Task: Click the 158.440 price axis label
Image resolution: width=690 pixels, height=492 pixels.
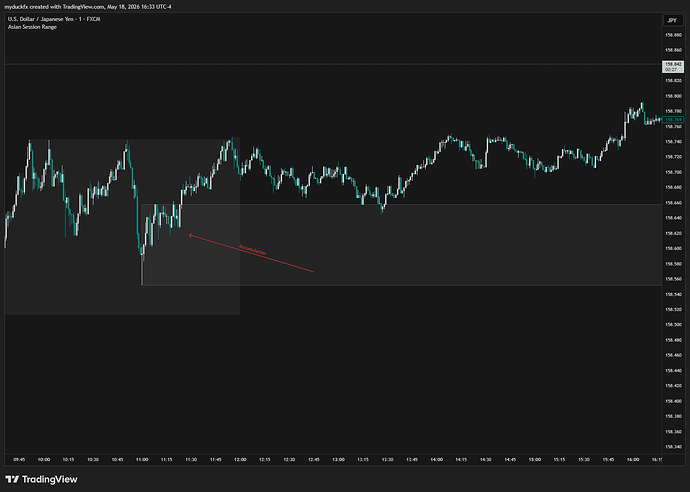Action: (673, 371)
